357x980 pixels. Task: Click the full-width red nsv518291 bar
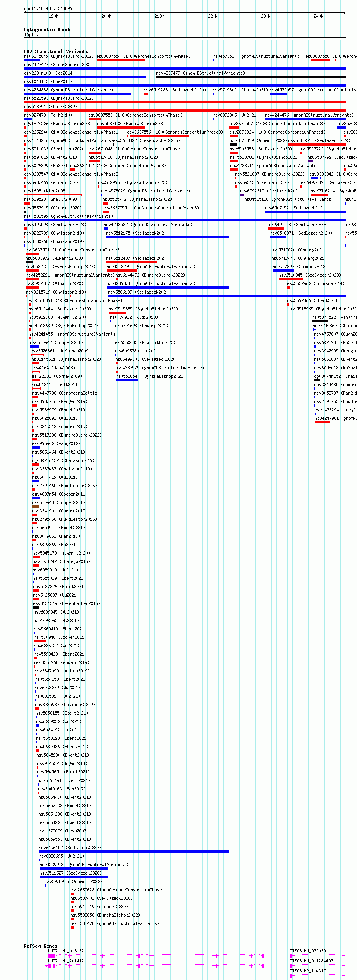pos(185,111)
